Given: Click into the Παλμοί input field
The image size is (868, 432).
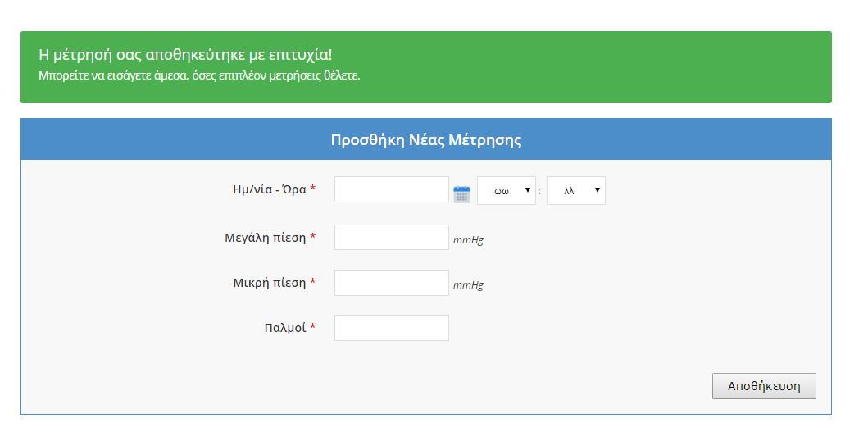Looking at the screenshot, I should click(391, 328).
